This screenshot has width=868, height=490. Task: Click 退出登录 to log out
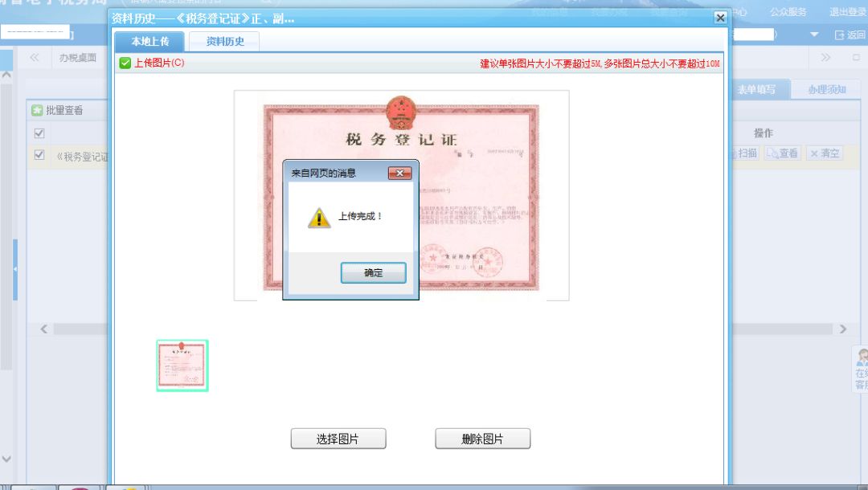tap(848, 11)
